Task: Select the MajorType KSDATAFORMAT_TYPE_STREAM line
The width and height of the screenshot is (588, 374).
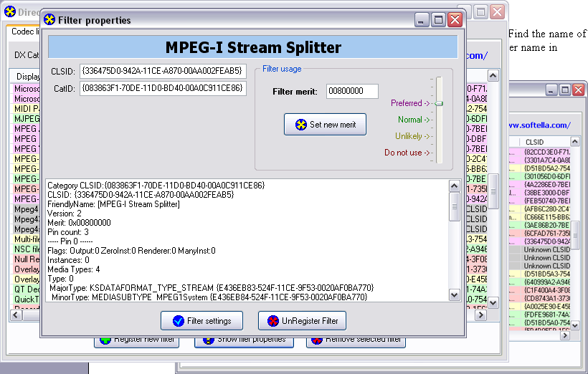Action: click(x=212, y=288)
